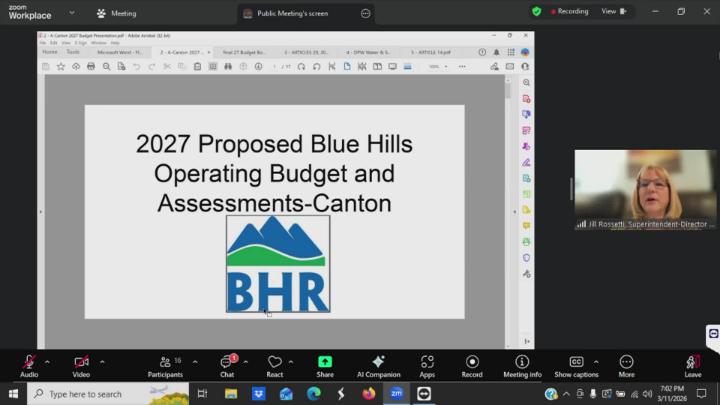Viewport: 720px width, 405px height.
Task: Open the Zoom Workplace dropdown chevron
Action: (71, 13)
